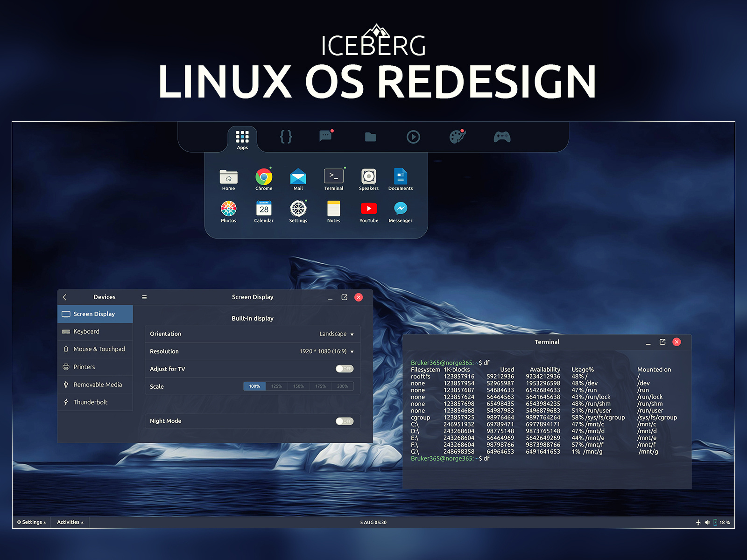Set Scale to 150%
This screenshot has width=747, height=560.
pos(298,386)
